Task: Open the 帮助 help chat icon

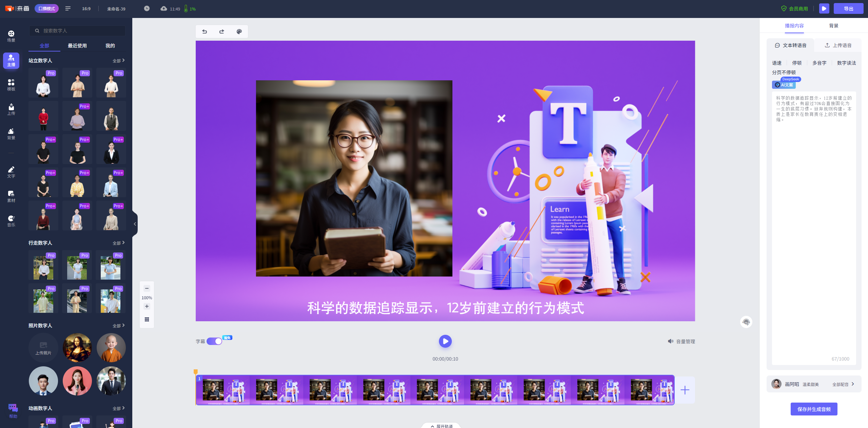Action: (13, 411)
